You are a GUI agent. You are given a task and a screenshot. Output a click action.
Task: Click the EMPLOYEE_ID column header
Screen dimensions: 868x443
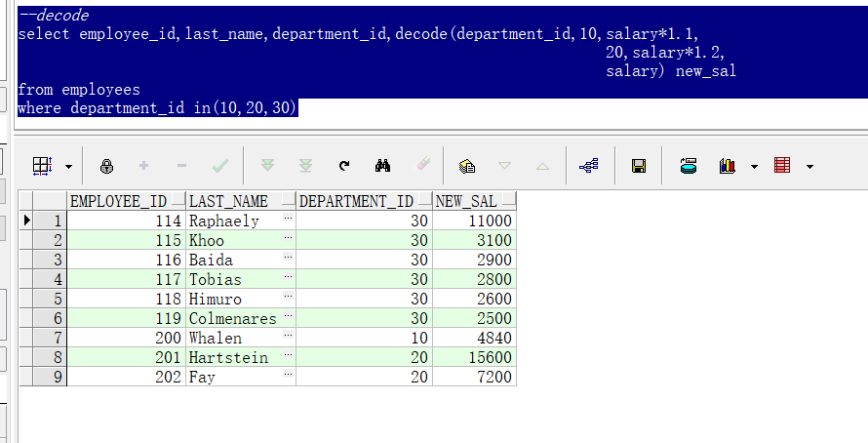[126, 201]
